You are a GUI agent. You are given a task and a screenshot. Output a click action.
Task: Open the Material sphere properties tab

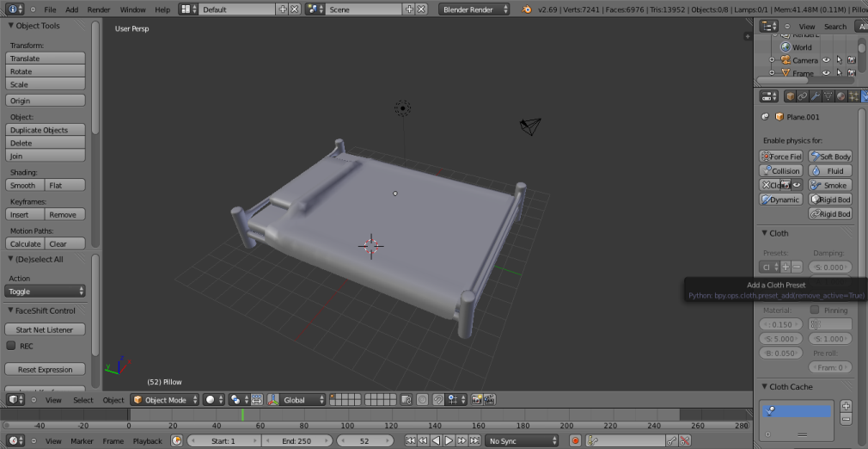click(840, 95)
